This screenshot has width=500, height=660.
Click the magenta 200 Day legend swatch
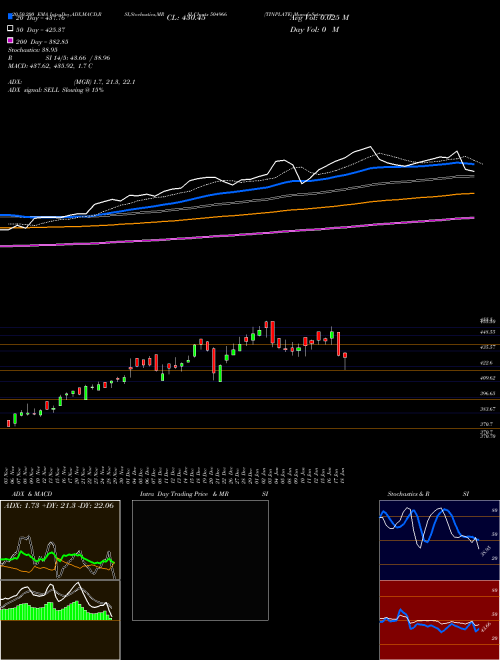coord(10,41)
